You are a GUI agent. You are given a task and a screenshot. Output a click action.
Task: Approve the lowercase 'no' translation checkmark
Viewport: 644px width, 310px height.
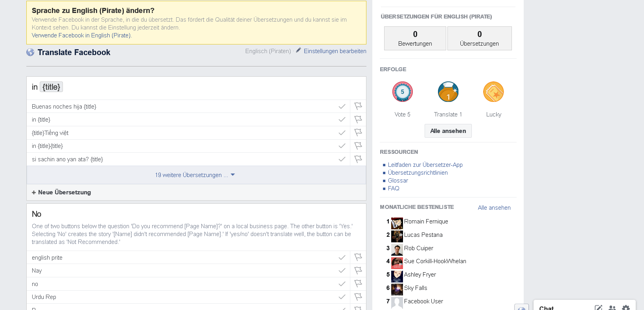tap(342, 284)
